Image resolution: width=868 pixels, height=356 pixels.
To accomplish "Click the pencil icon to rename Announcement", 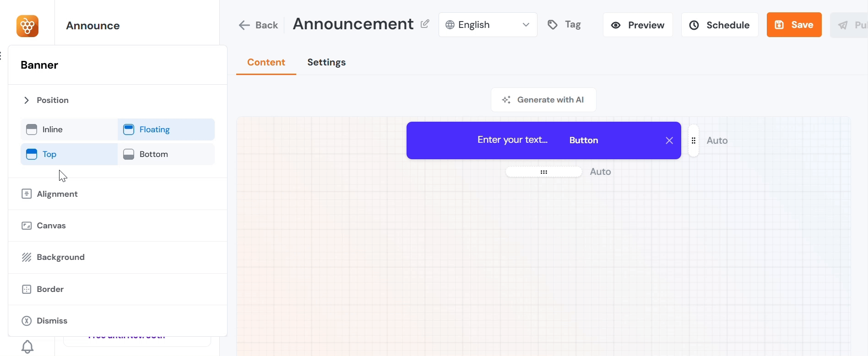I will [x=425, y=24].
